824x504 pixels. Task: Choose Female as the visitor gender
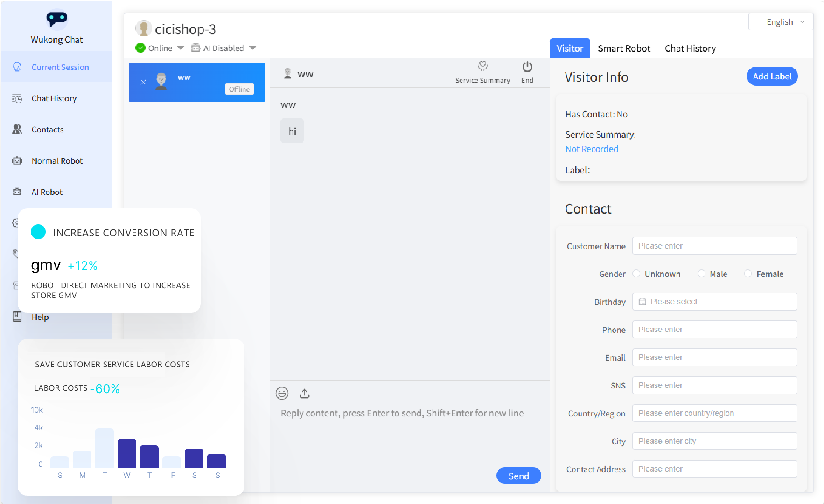(748, 274)
